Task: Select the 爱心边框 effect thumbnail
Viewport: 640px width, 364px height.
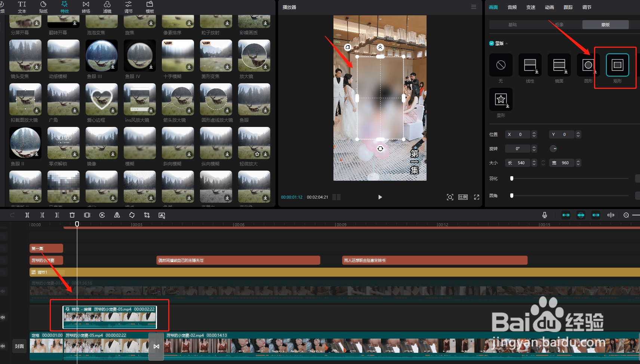Action: click(102, 99)
